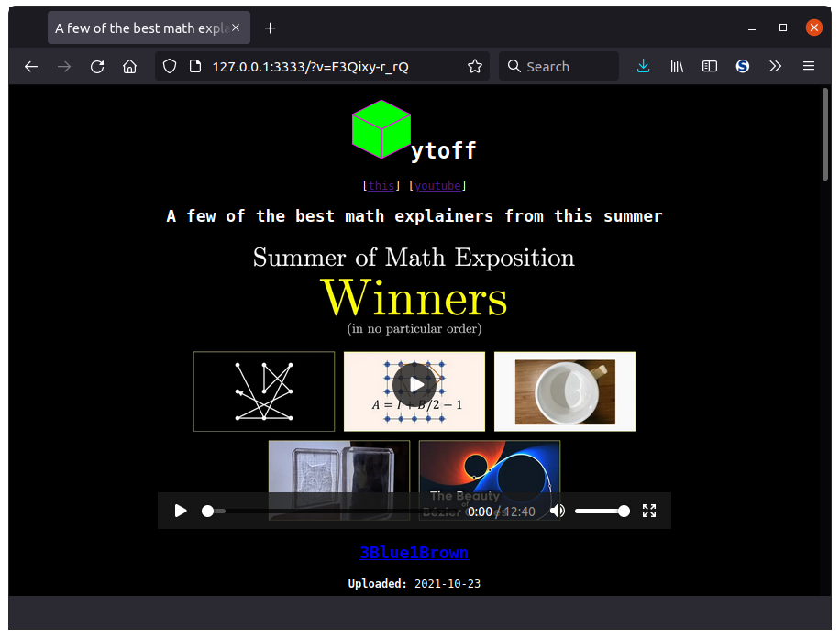Click the forward navigation arrow
The width and height of the screenshot is (840, 638).
click(x=64, y=66)
